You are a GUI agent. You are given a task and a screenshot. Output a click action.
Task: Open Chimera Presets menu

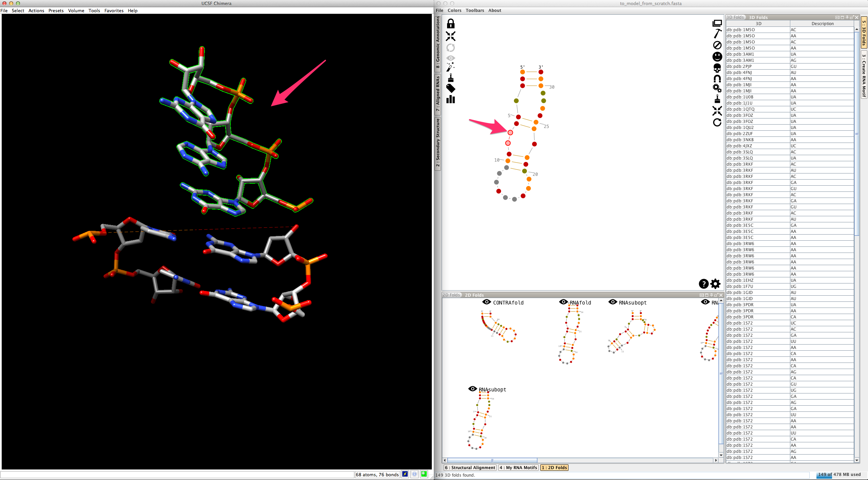[x=56, y=11]
